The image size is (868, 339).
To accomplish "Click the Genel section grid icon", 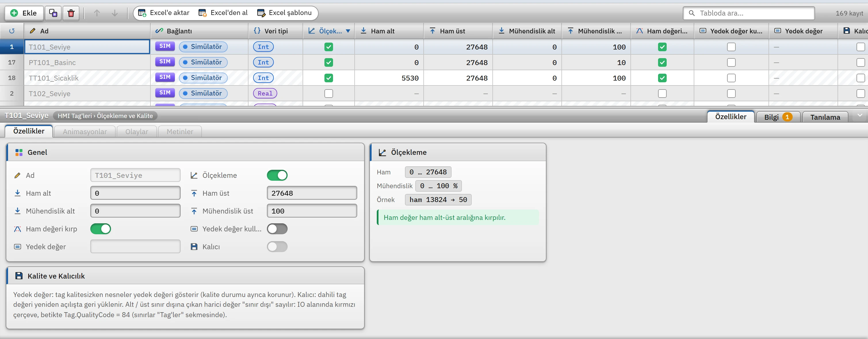I will tap(19, 153).
